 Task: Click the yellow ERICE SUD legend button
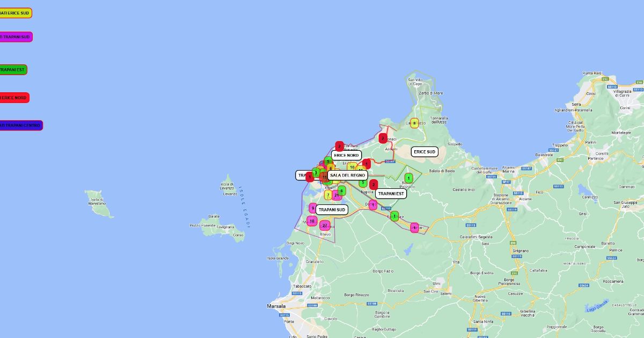pyautogui.click(x=16, y=13)
